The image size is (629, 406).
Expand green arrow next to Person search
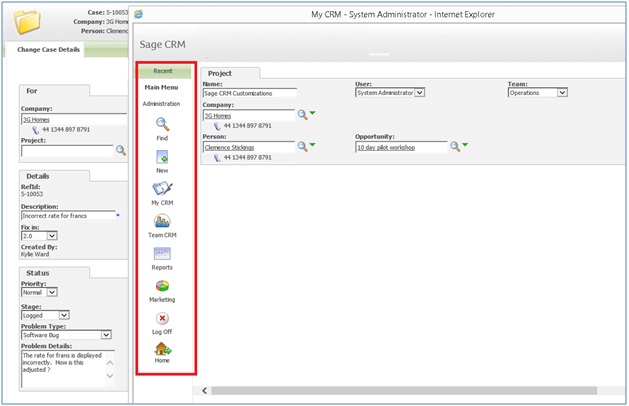click(312, 145)
